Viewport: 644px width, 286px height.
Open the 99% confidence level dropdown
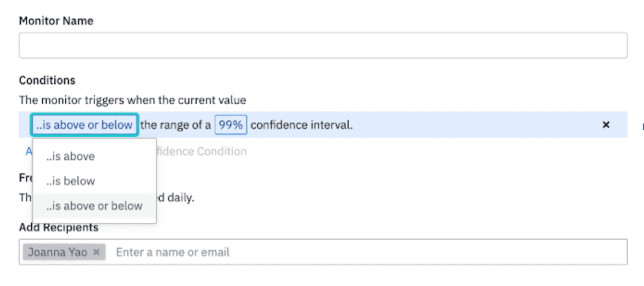pos(231,125)
